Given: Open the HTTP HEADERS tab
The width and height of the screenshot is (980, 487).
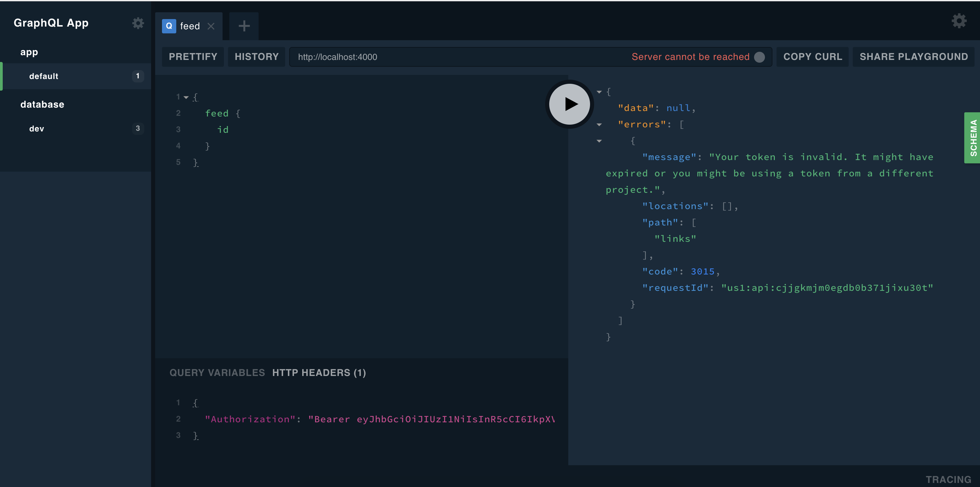Looking at the screenshot, I should click(318, 372).
